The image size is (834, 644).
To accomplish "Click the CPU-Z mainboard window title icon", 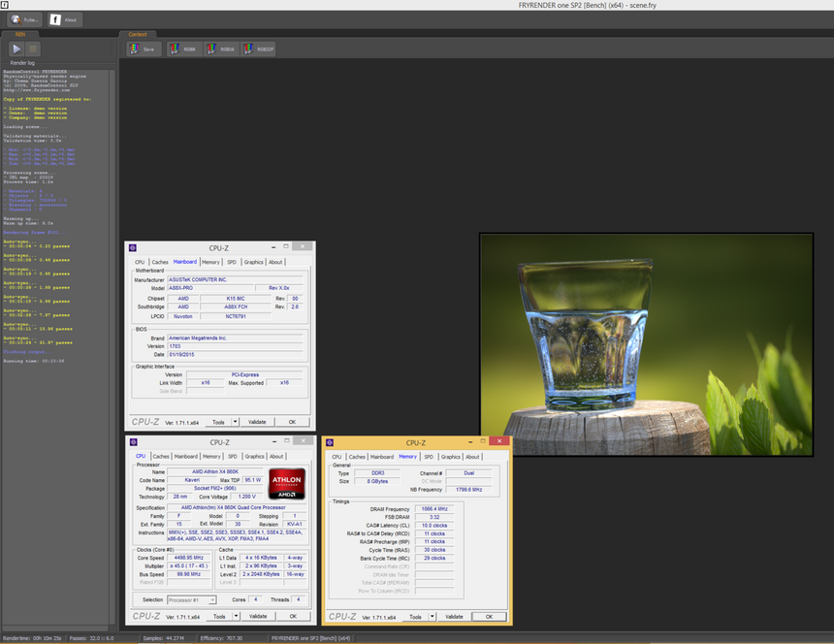I will coord(133,248).
